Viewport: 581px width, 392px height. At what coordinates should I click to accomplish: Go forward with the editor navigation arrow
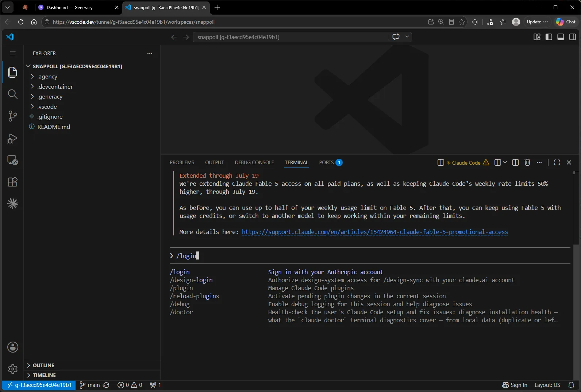[x=186, y=37]
